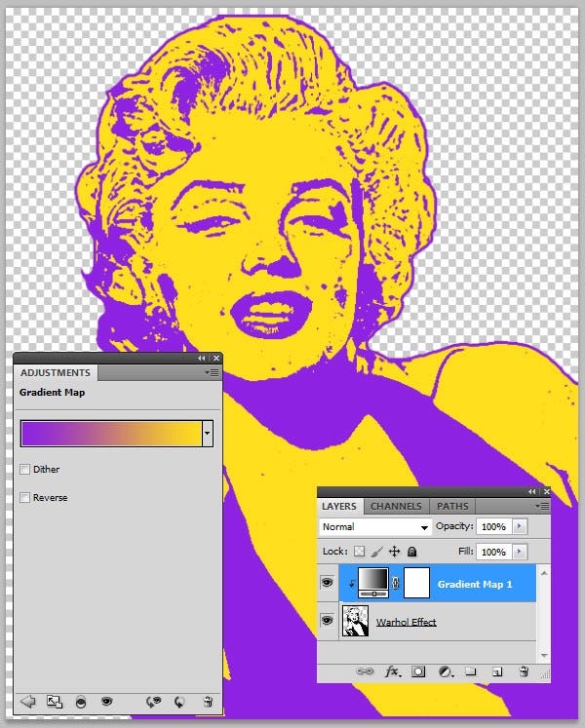Image resolution: width=585 pixels, height=728 pixels.
Task: Select the Adjustments tab
Action: (x=56, y=373)
